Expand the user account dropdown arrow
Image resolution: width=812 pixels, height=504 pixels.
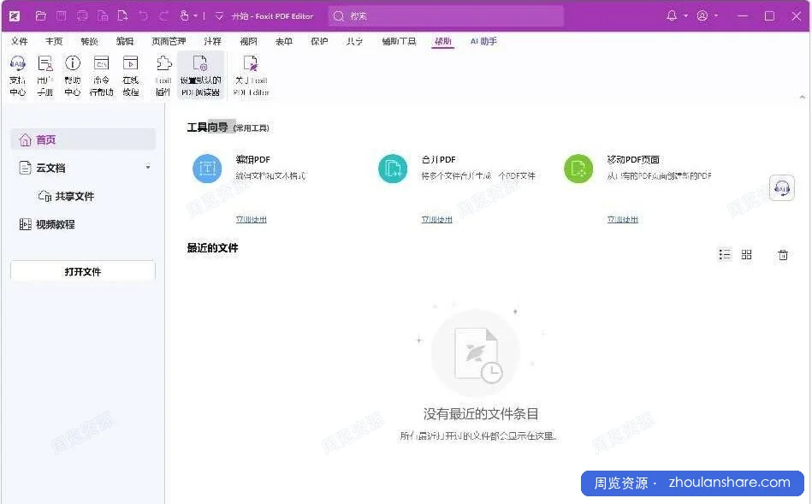(x=716, y=15)
